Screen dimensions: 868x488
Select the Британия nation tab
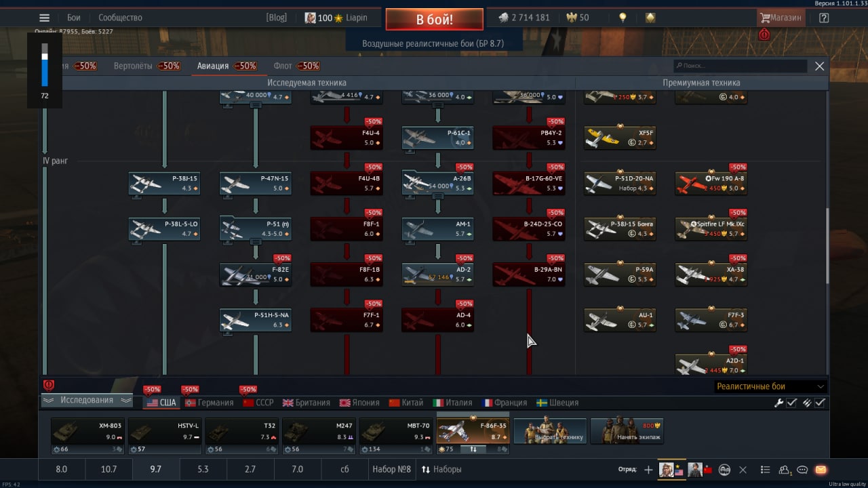click(x=307, y=403)
